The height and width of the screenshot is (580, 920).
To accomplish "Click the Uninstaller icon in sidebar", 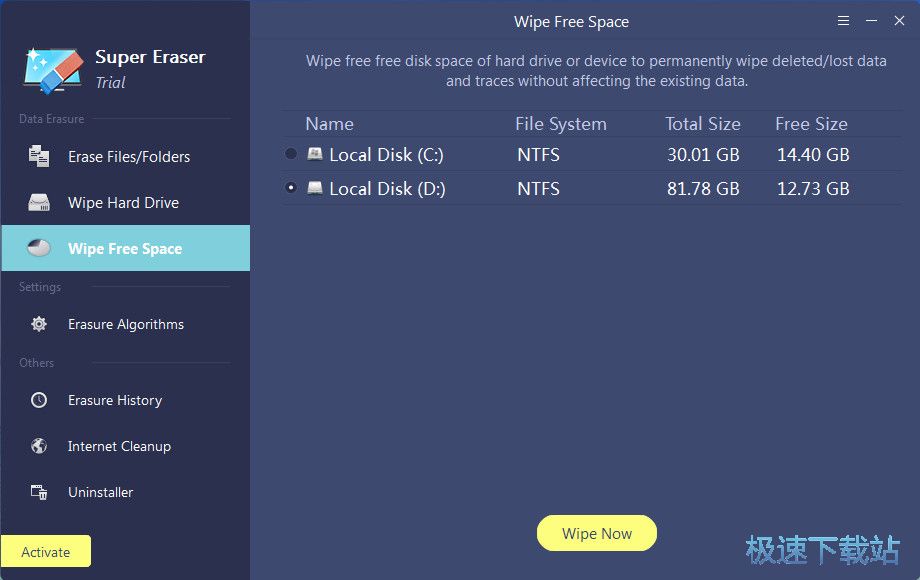I will tap(39, 492).
